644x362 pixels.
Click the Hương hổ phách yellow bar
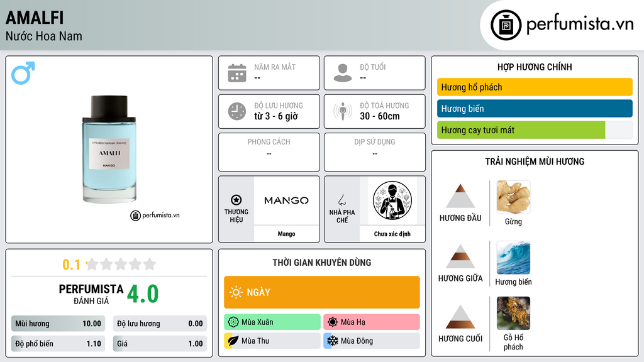point(535,87)
